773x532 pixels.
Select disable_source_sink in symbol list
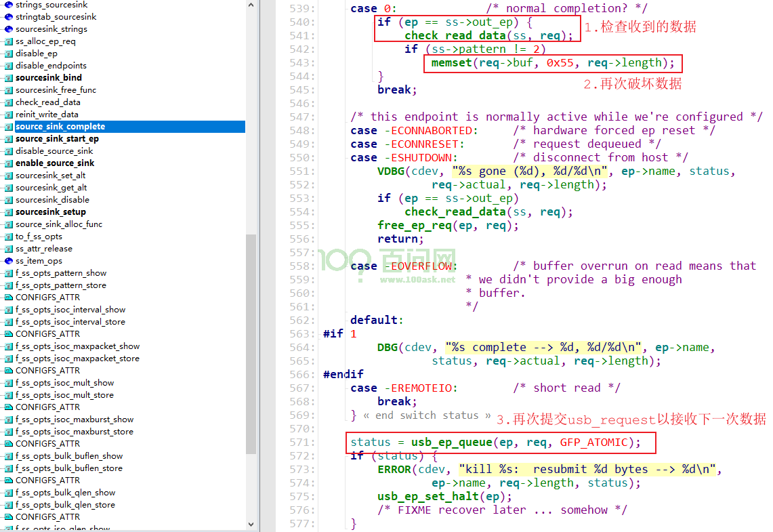pyautogui.click(x=54, y=151)
